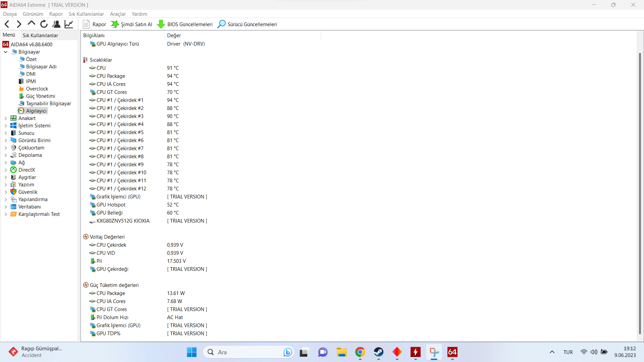Click the up-level arrow icon
The height and width of the screenshot is (362, 644).
[32, 23]
